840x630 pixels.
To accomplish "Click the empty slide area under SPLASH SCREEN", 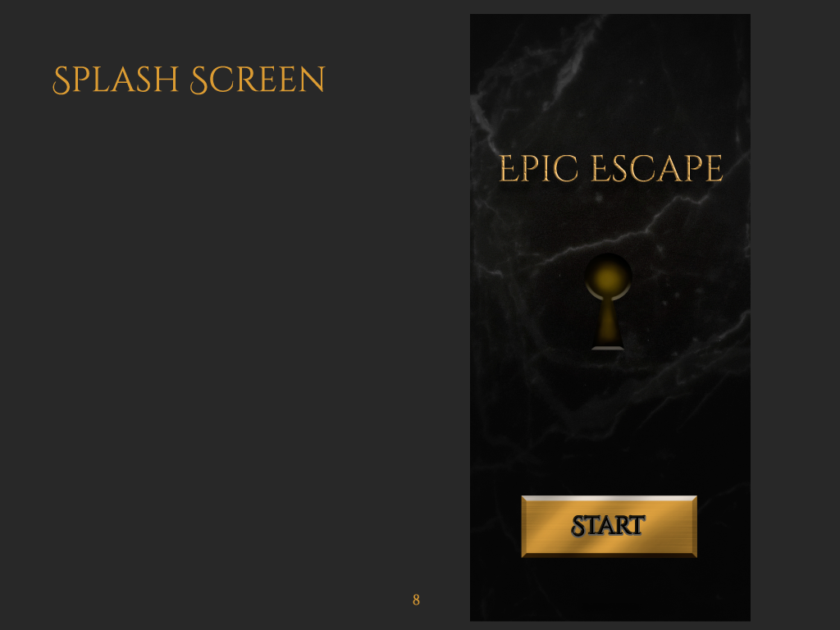I will point(214,322).
